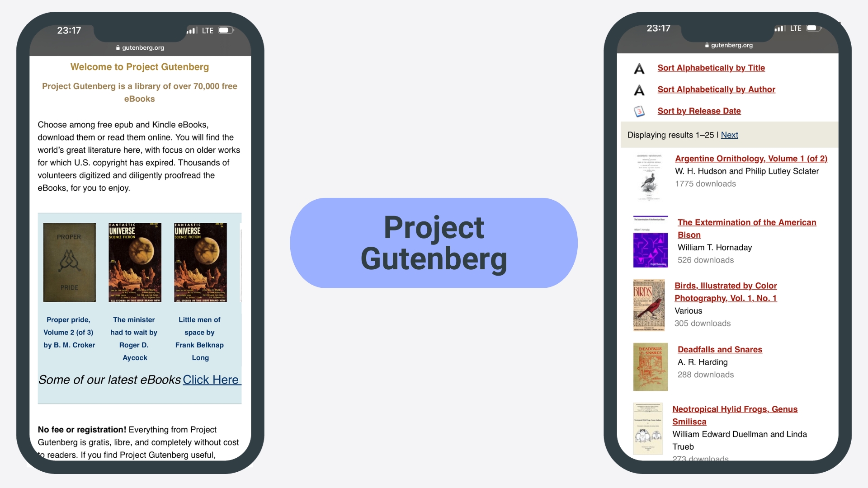Open Argentine Ornithology Volume 1 title link
868x488 pixels.
[750, 158]
